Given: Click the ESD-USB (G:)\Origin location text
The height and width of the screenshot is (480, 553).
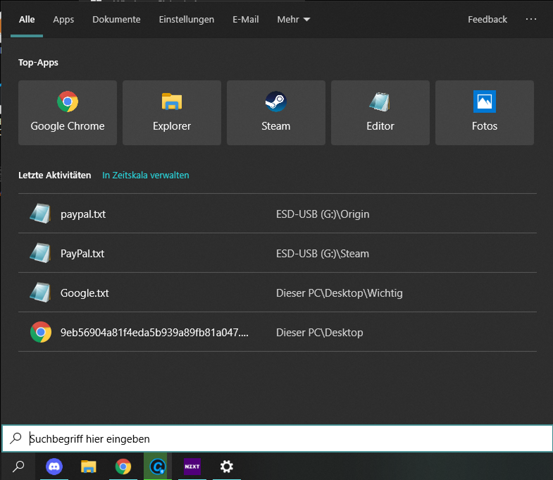Looking at the screenshot, I should pos(323,214).
